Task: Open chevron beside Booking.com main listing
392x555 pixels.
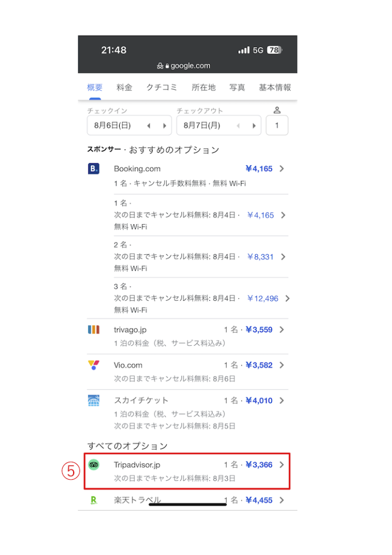Action: point(282,169)
